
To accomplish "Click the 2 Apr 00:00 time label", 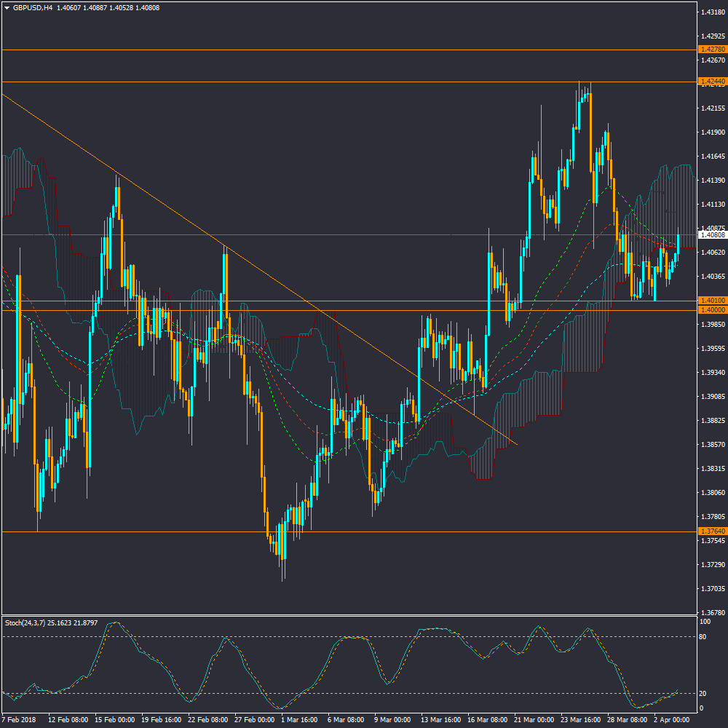I will [670, 720].
